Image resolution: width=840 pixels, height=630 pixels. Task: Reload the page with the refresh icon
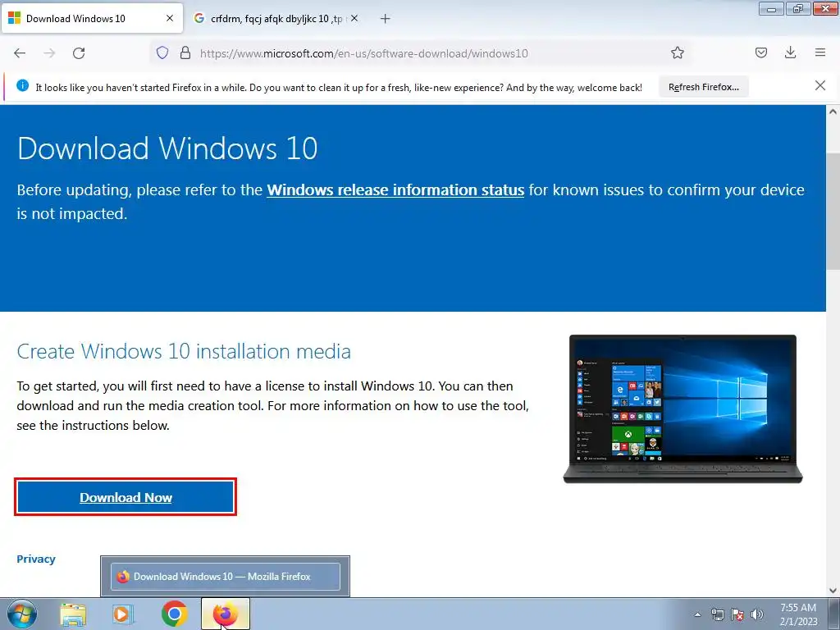79,53
